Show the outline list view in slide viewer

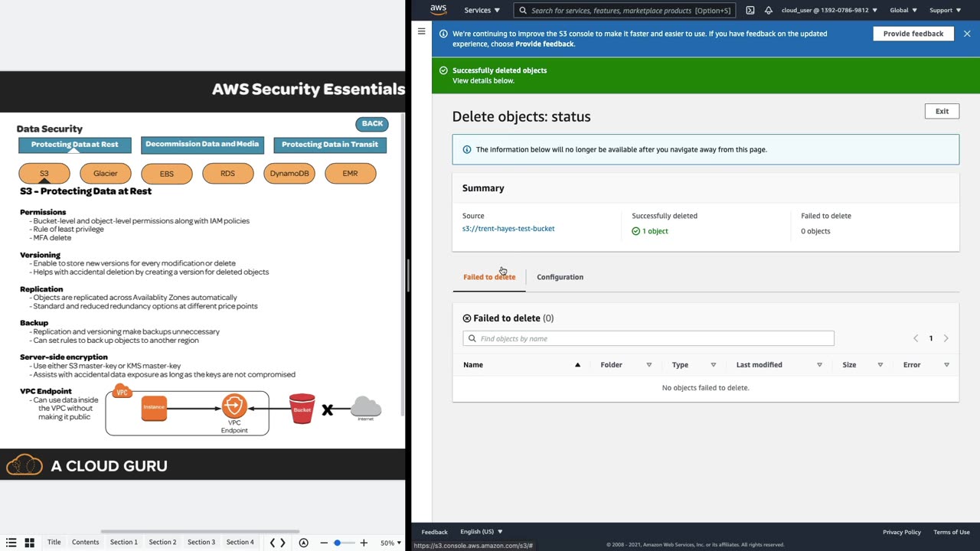[11, 543]
